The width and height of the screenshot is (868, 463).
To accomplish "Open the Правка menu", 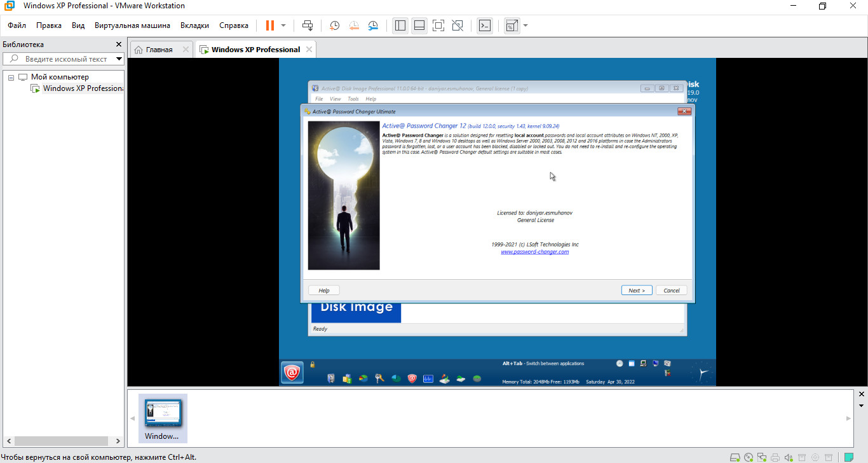I will [49, 25].
